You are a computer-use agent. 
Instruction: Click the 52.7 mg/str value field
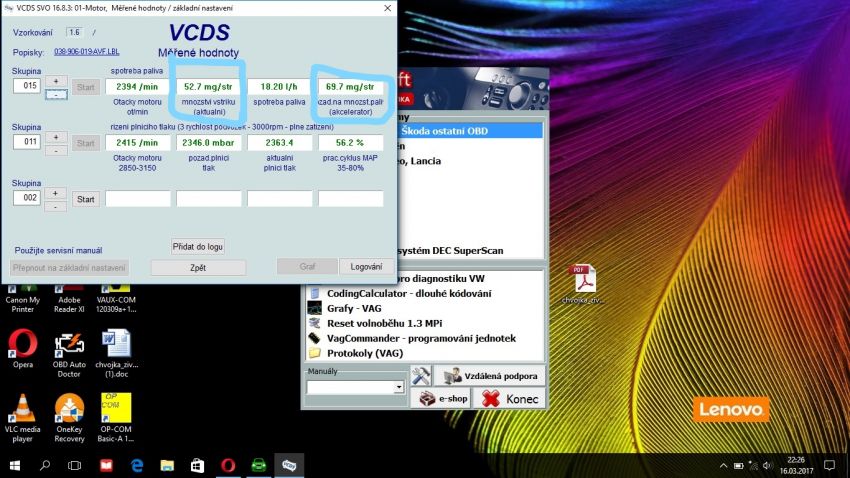click(x=208, y=87)
